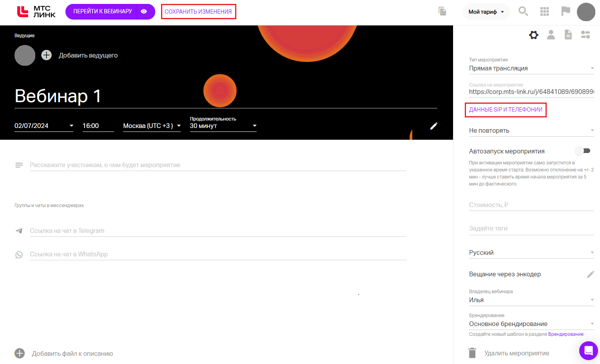Edit encoder broadcast with pencil icon
The width and height of the screenshot is (600, 364).
590,274
